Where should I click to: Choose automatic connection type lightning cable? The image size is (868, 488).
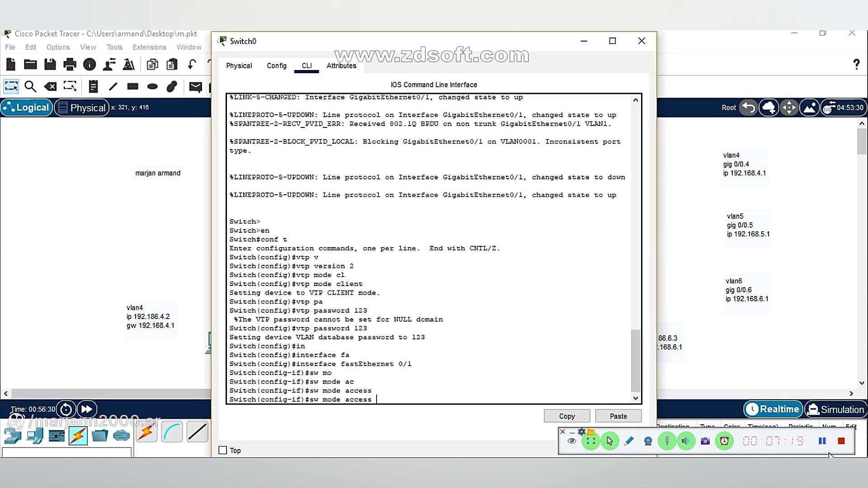146,432
